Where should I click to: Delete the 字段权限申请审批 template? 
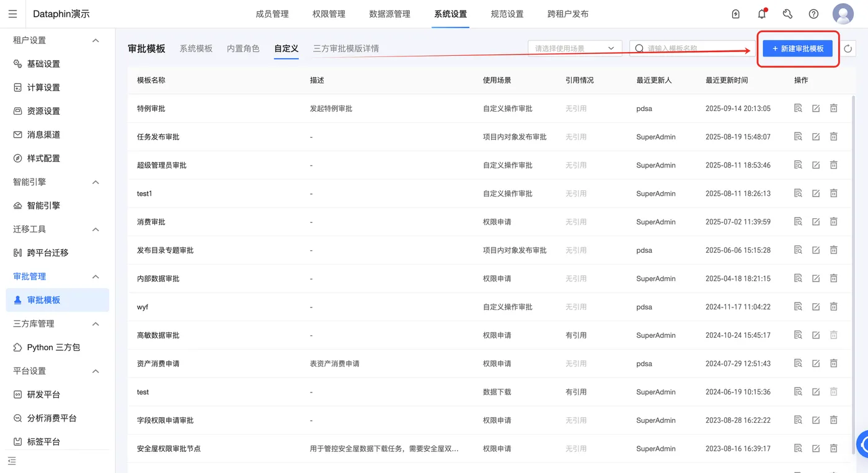(834, 420)
